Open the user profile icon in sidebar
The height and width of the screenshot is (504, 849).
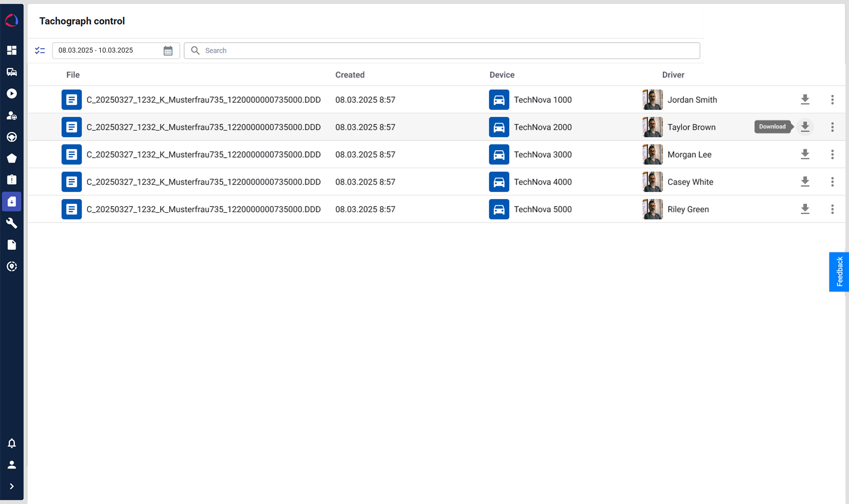point(12,465)
